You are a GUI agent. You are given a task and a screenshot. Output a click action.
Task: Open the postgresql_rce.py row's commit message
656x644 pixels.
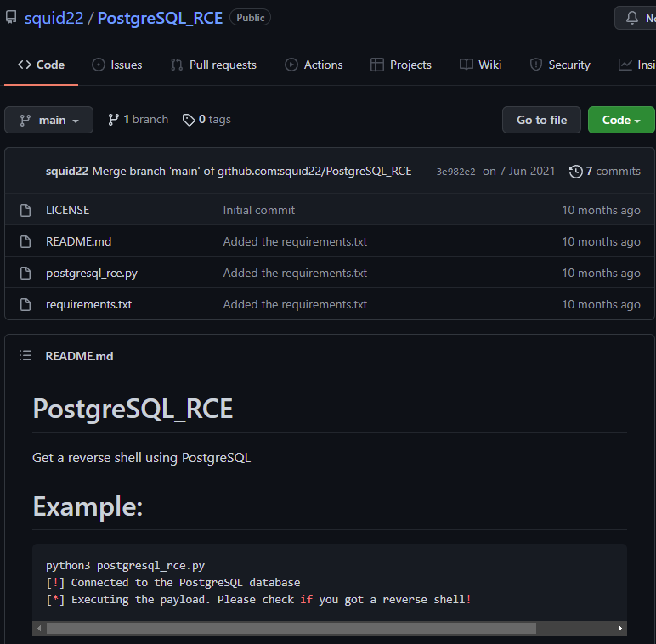point(295,273)
